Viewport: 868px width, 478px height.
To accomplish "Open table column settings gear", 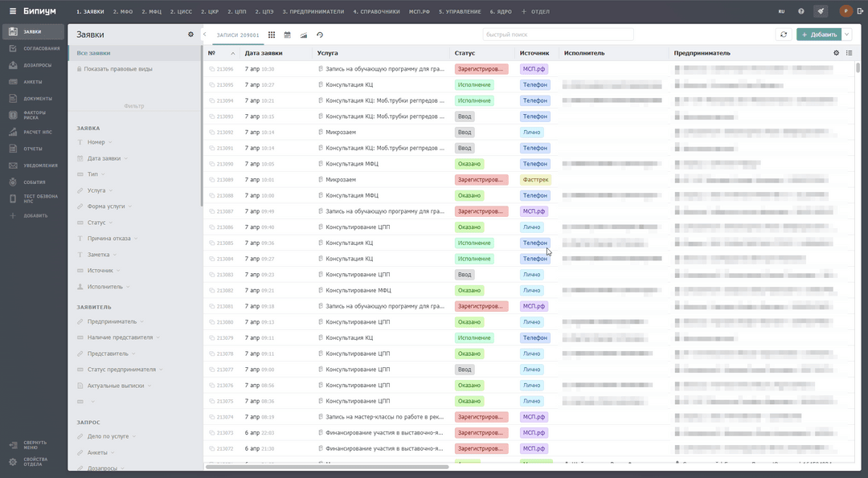I will 836,53.
